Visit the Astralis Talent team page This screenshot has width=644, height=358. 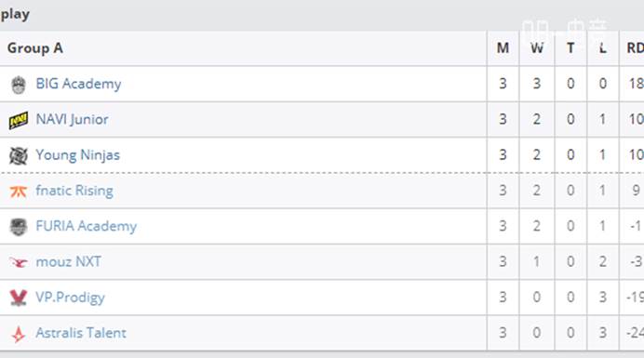pyautogui.click(x=80, y=333)
